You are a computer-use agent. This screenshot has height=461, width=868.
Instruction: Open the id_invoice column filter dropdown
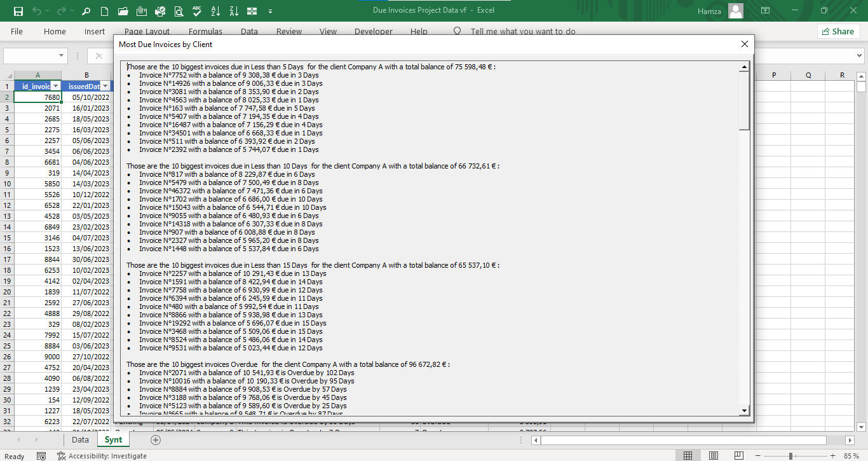coord(55,86)
